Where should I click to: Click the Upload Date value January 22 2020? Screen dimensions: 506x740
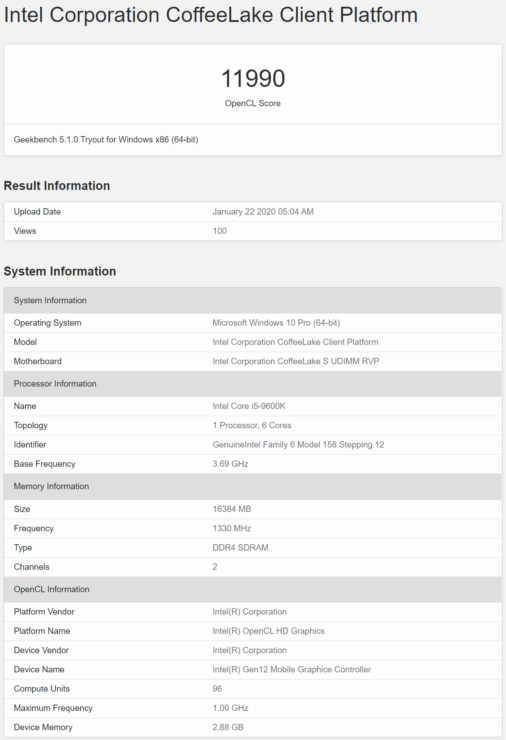coord(263,212)
